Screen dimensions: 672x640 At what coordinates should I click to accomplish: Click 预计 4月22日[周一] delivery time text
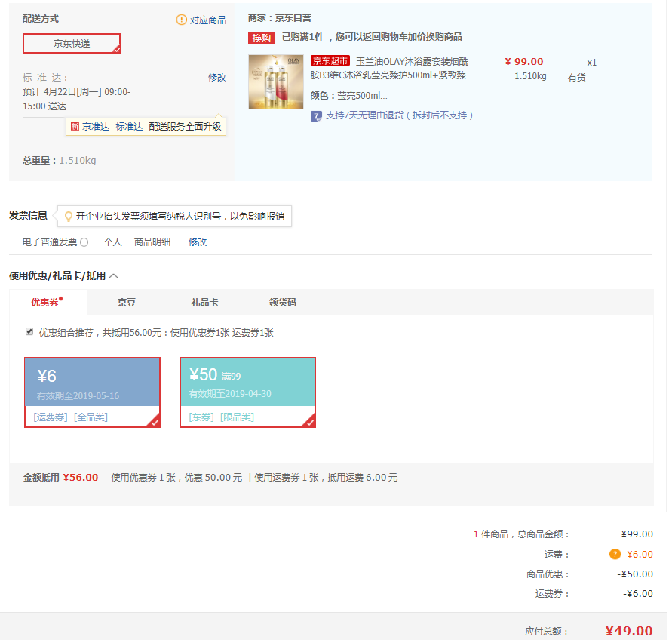tap(77, 99)
